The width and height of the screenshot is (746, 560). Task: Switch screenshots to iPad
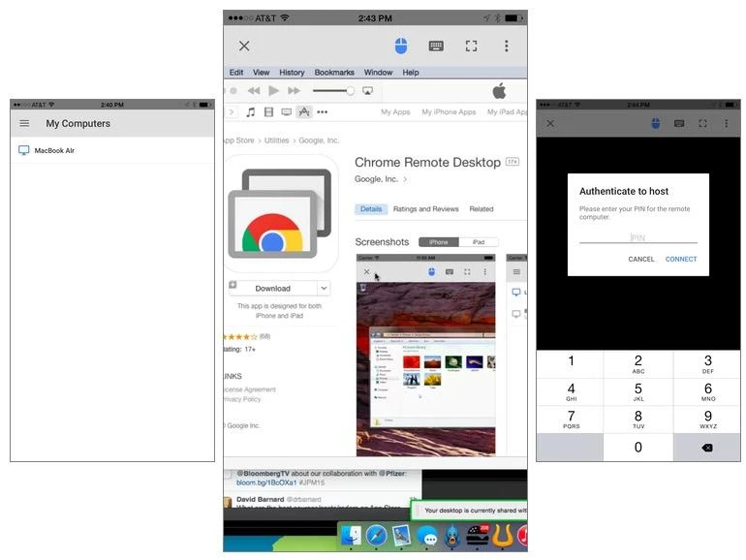click(479, 242)
